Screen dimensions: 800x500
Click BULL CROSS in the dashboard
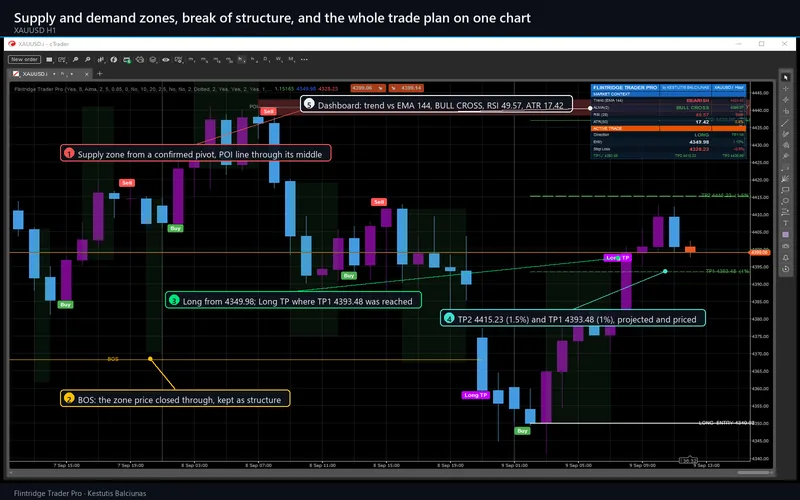click(693, 108)
